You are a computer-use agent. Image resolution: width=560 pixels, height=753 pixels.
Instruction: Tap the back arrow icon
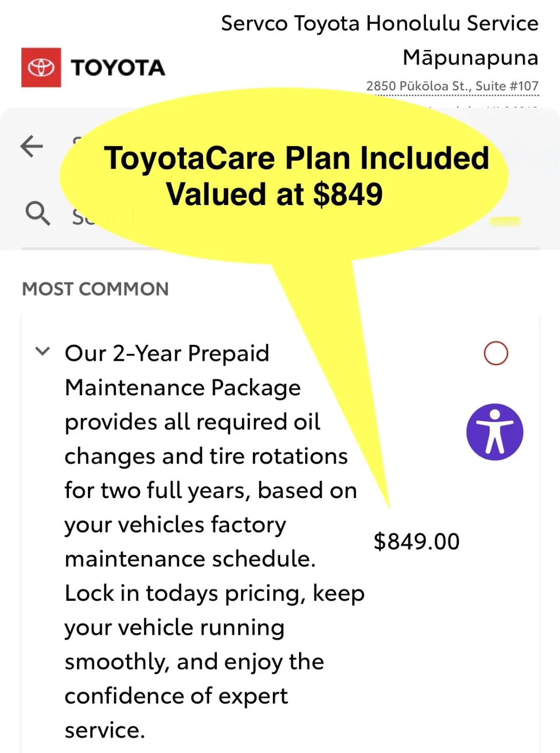[x=32, y=146]
